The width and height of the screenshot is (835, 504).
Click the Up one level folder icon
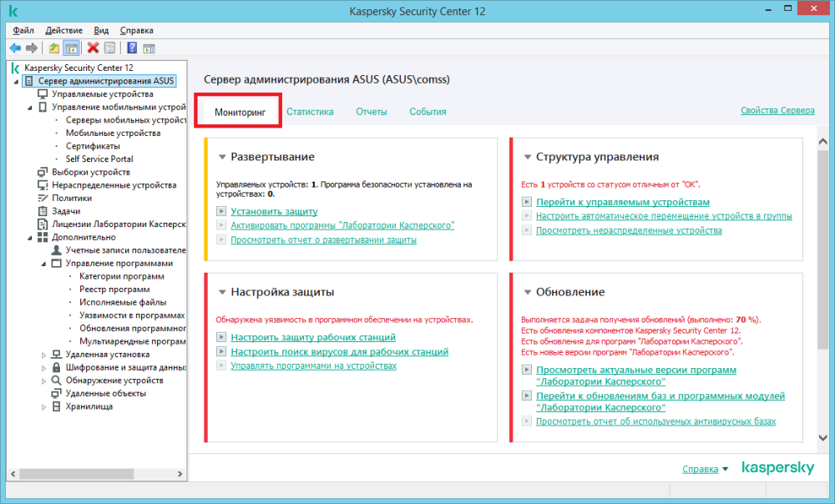point(53,48)
